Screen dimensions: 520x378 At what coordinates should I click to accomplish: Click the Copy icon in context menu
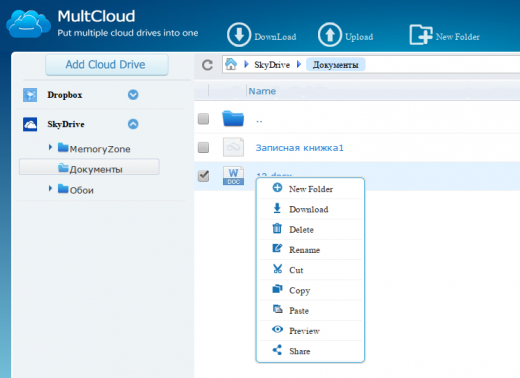point(277,289)
